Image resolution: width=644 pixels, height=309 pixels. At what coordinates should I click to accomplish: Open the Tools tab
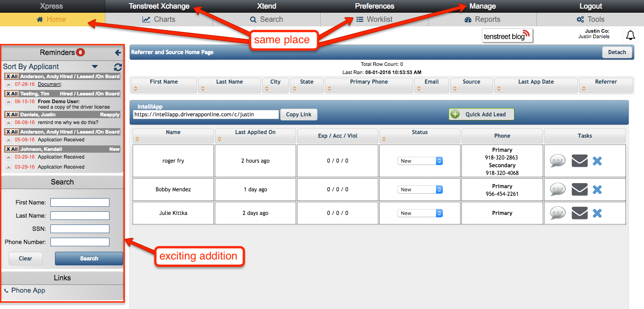click(590, 20)
